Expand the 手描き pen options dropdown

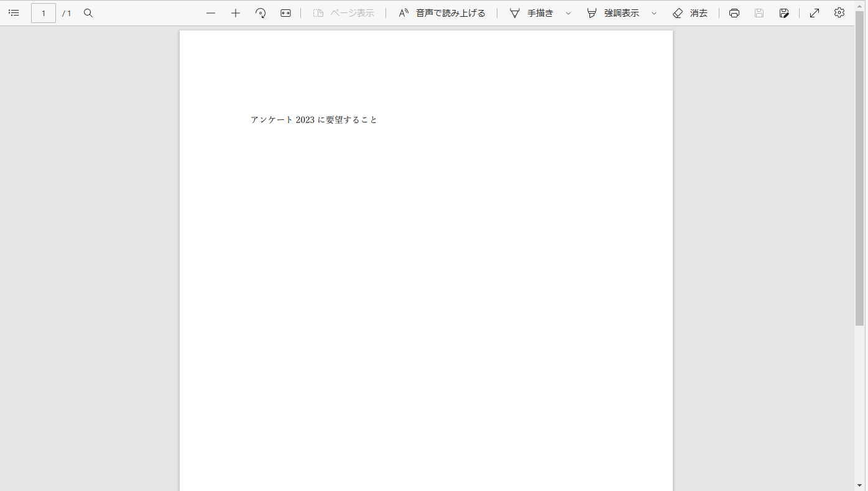click(x=568, y=13)
